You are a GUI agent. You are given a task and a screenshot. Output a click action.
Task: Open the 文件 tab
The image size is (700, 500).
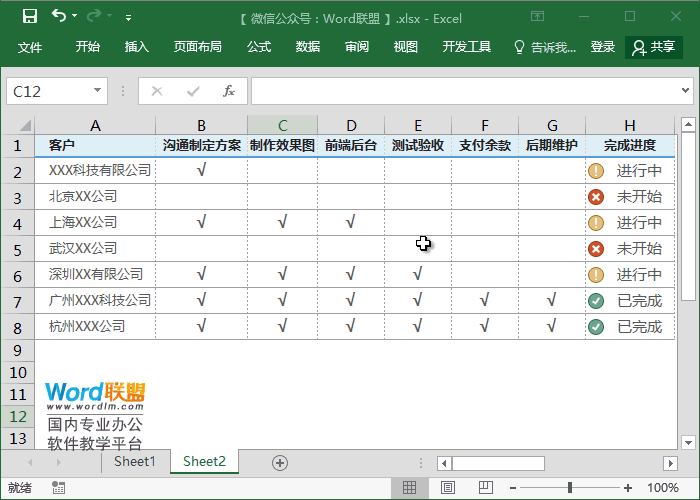click(30, 47)
